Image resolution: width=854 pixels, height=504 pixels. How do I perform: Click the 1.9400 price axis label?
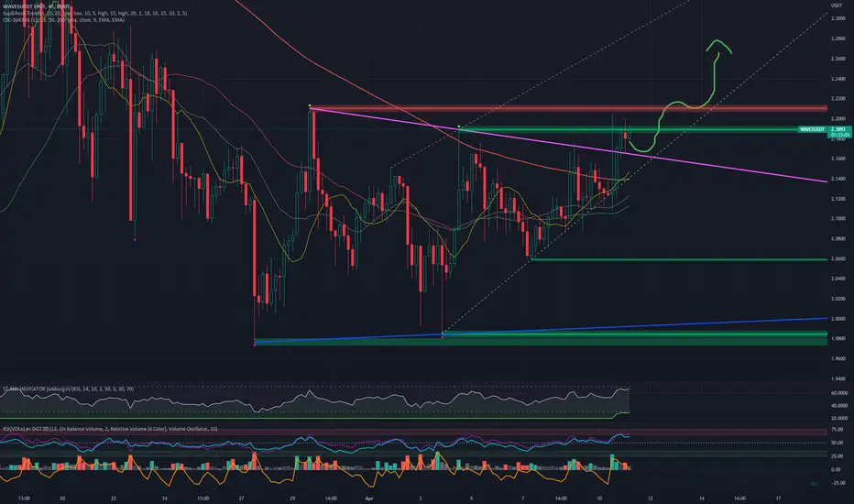click(x=838, y=378)
